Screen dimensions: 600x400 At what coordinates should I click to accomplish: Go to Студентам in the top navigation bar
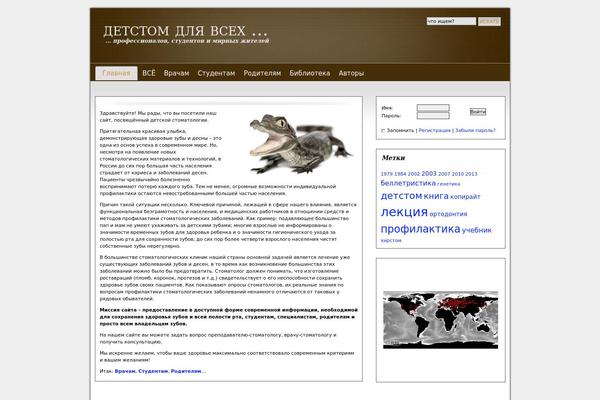(216, 73)
